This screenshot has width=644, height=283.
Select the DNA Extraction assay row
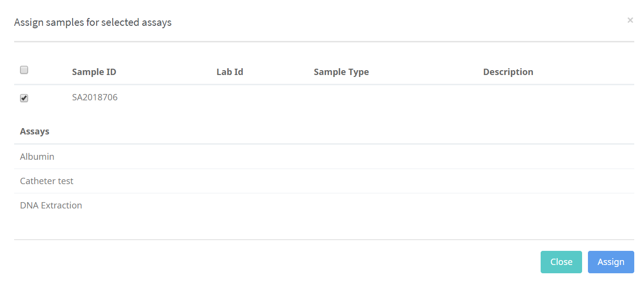pyautogui.click(x=51, y=205)
